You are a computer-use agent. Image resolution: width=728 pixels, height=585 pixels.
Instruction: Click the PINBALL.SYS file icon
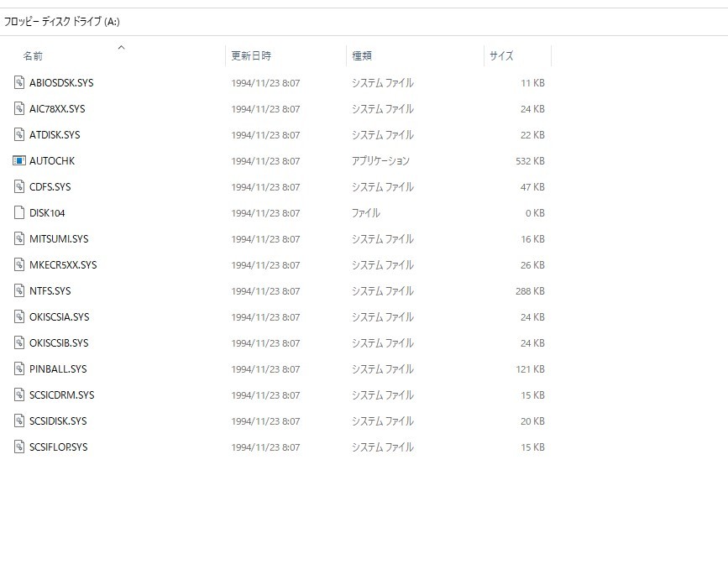coord(19,368)
